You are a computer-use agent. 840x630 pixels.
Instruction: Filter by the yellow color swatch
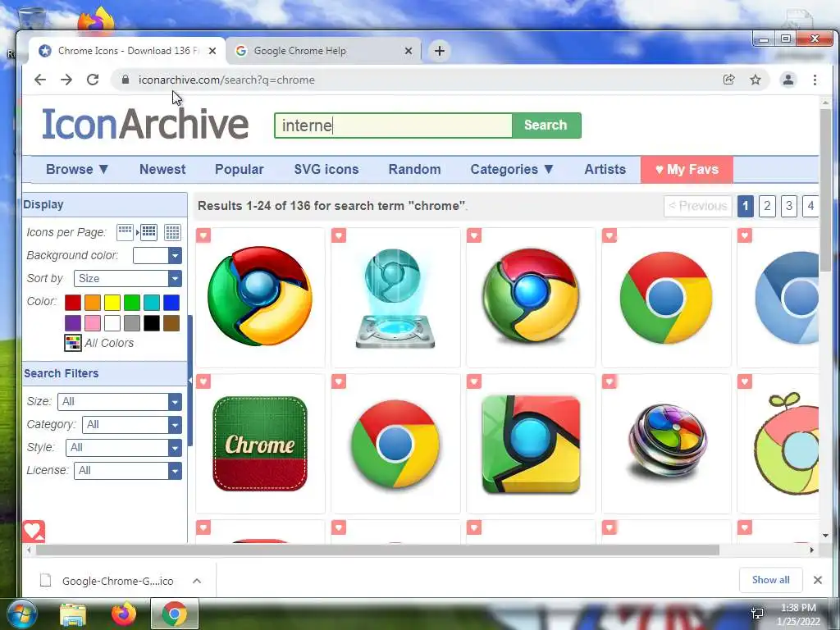pyautogui.click(x=112, y=303)
